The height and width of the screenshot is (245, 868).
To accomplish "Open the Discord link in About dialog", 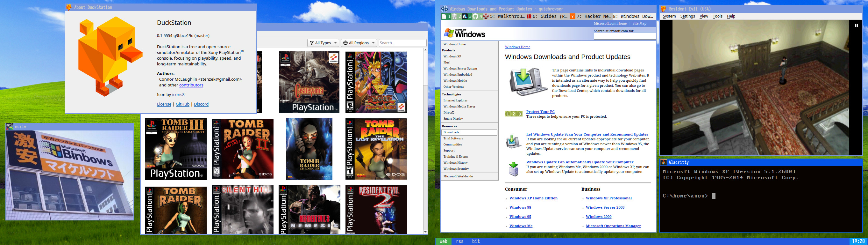I will [201, 104].
